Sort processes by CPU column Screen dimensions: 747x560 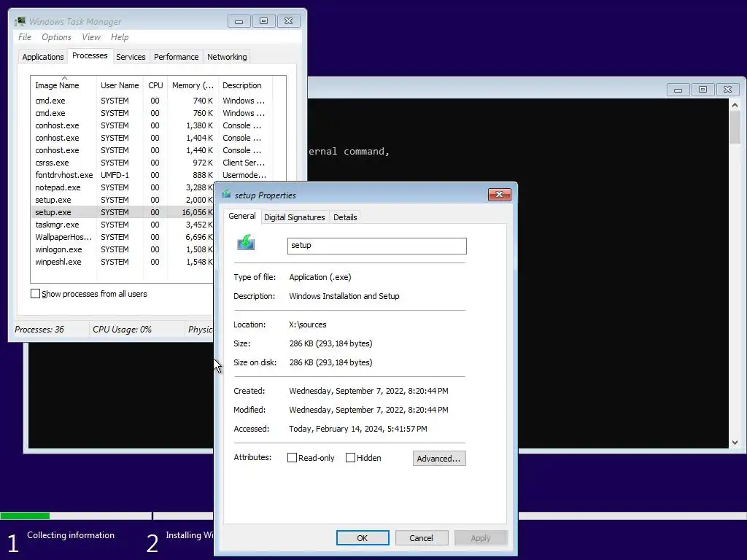155,85
